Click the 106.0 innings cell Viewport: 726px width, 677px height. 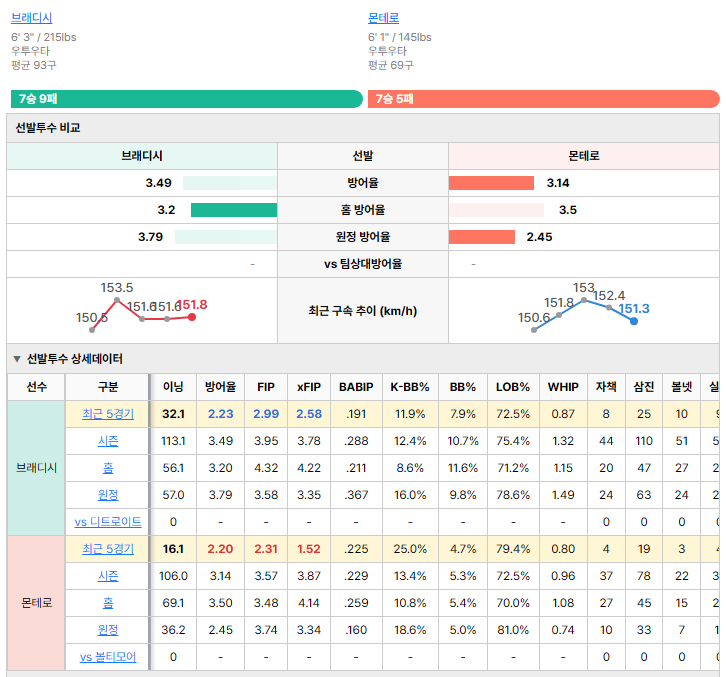[174, 576]
